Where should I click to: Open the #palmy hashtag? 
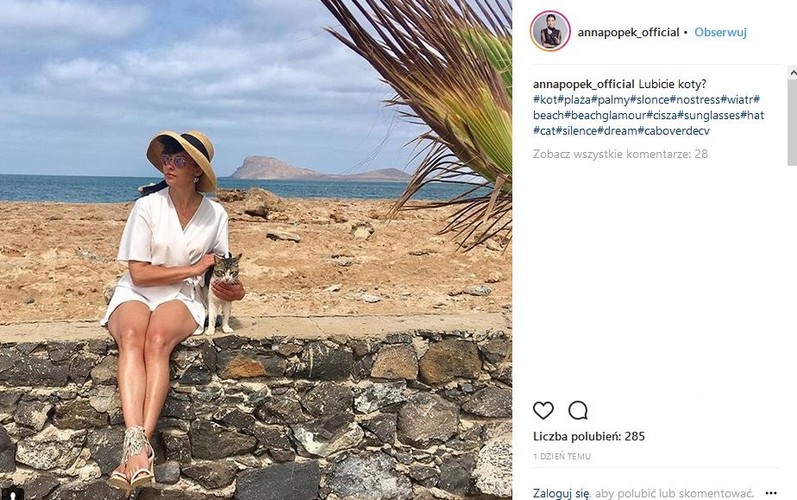click(610, 100)
